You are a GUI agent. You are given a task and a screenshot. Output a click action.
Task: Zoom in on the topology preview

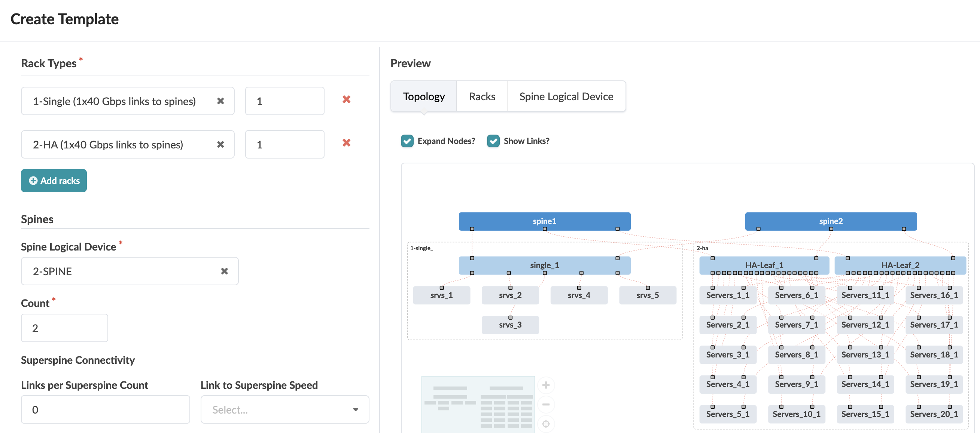(x=546, y=385)
